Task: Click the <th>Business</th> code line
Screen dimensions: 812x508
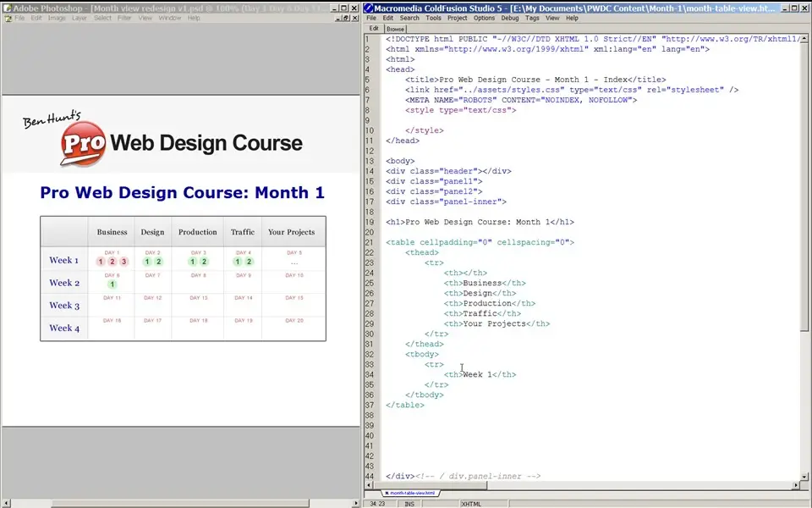Action: (x=485, y=283)
